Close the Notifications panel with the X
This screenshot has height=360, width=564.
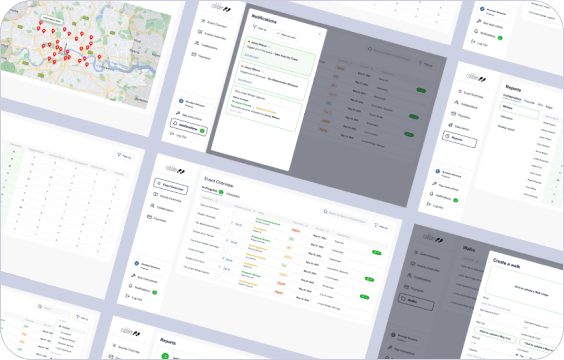[x=319, y=34]
